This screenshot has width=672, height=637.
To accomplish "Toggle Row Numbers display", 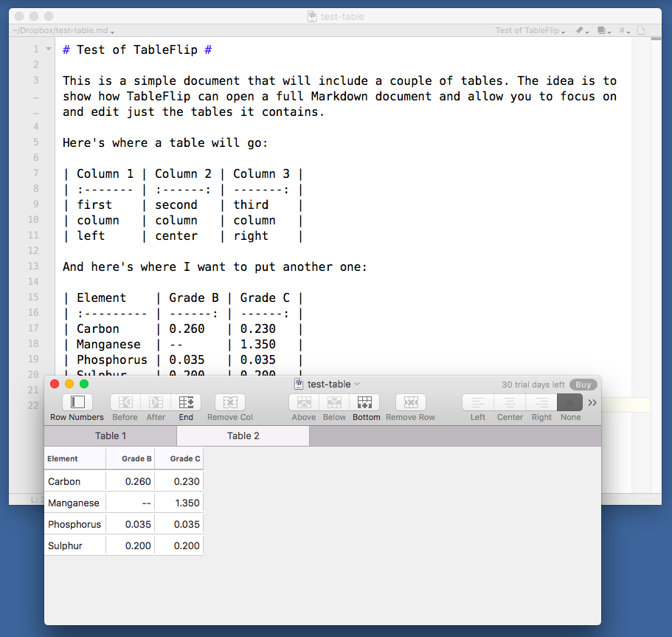I will click(77, 402).
